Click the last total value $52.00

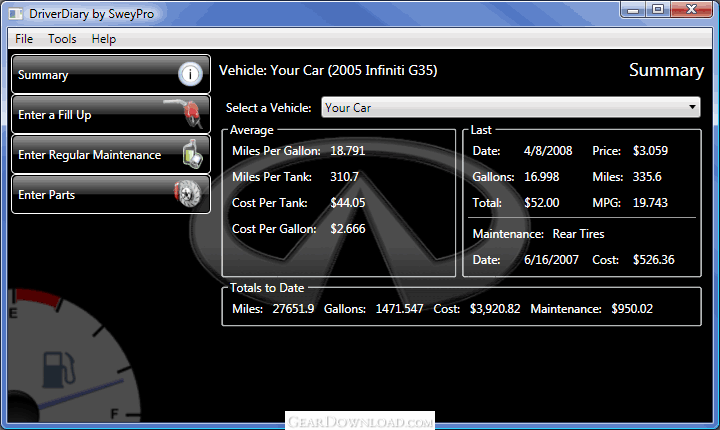(542, 203)
